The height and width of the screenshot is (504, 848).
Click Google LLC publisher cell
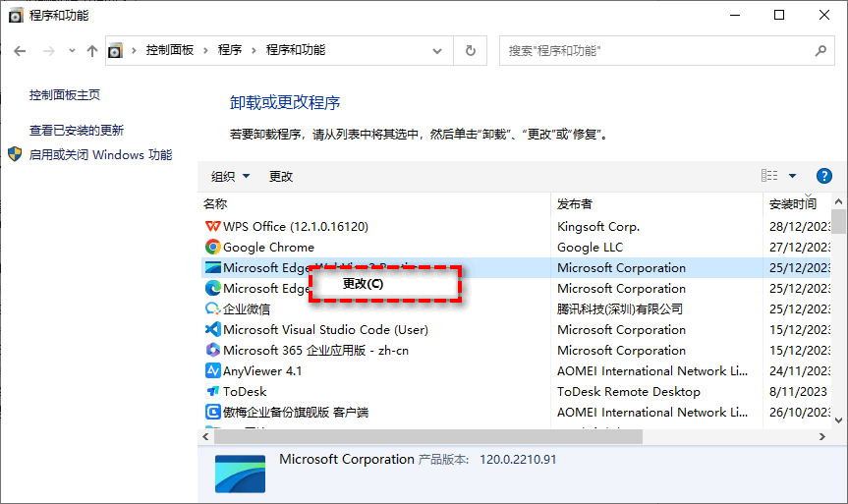[x=590, y=248]
